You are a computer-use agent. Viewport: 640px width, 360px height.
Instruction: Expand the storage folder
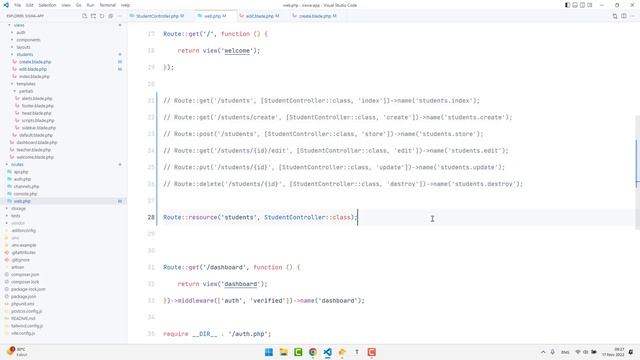click(18, 209)
